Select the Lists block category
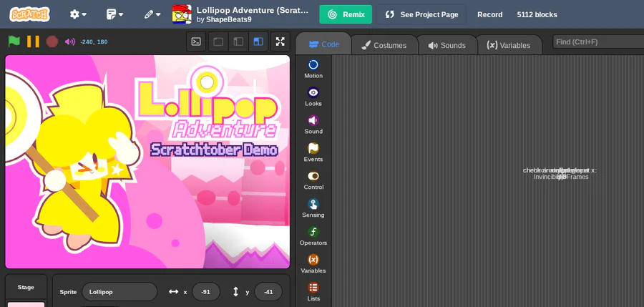The width and height of the screenshot is (644, 307). point(313,292)
